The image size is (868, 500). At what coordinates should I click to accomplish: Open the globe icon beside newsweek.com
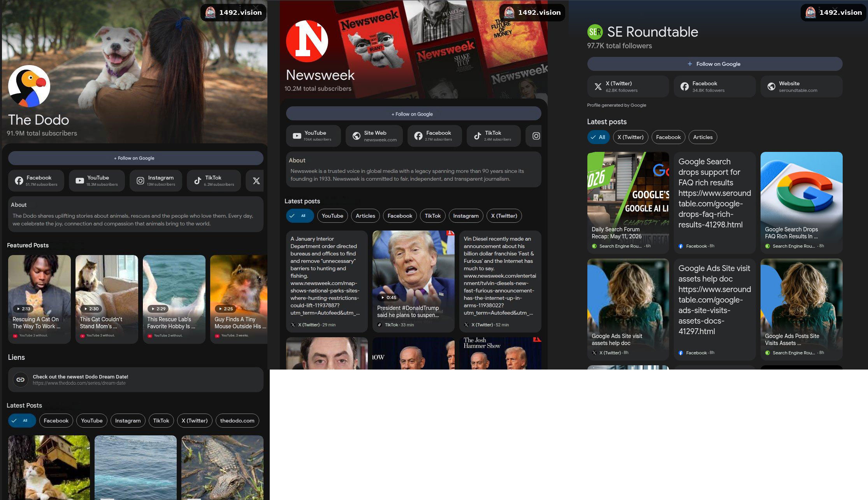[x=356, y=136]
